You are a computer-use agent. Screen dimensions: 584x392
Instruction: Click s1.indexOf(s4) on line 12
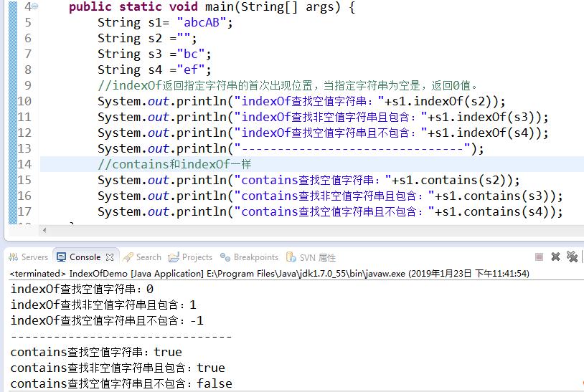(x=484, y=133)
